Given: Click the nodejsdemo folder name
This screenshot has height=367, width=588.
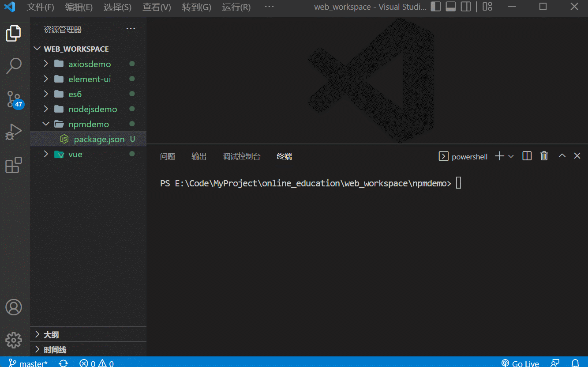Looking at the screenshot, I should (93, 109).
